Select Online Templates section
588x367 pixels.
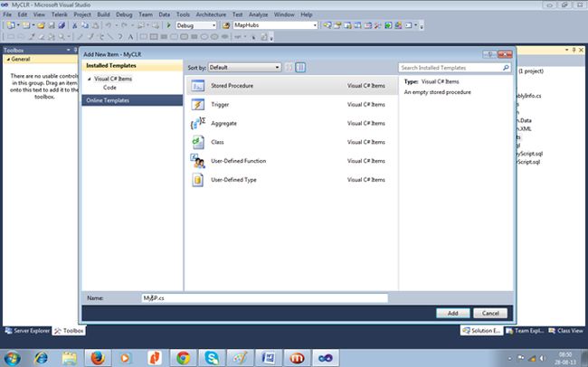[132, 100]
